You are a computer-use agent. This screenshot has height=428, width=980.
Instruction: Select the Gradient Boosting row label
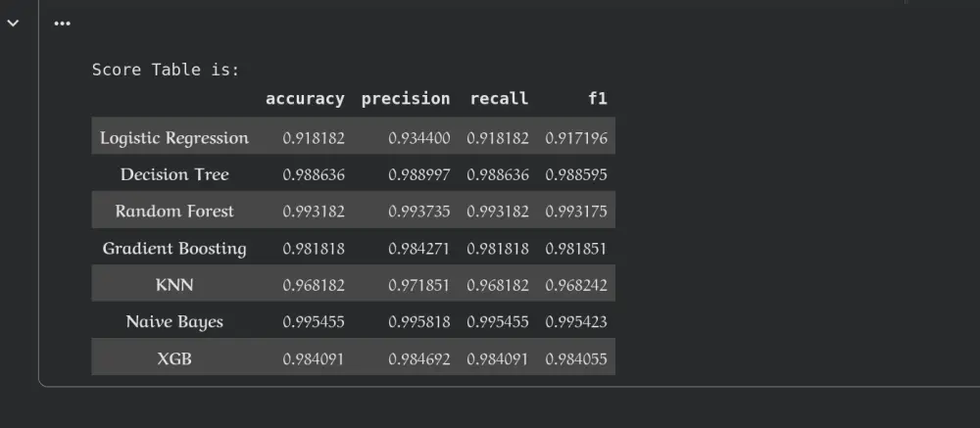174,248
